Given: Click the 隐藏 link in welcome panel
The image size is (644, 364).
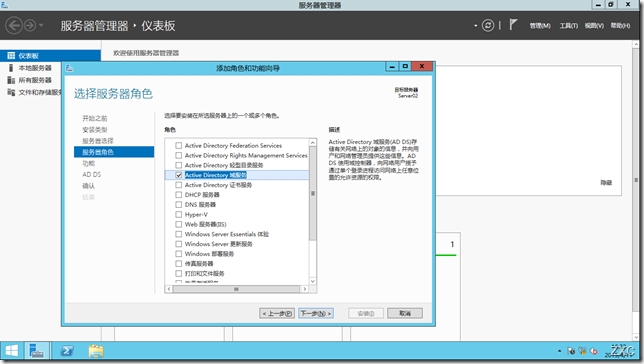Looking at the screenshot, I should pos(606,183).
